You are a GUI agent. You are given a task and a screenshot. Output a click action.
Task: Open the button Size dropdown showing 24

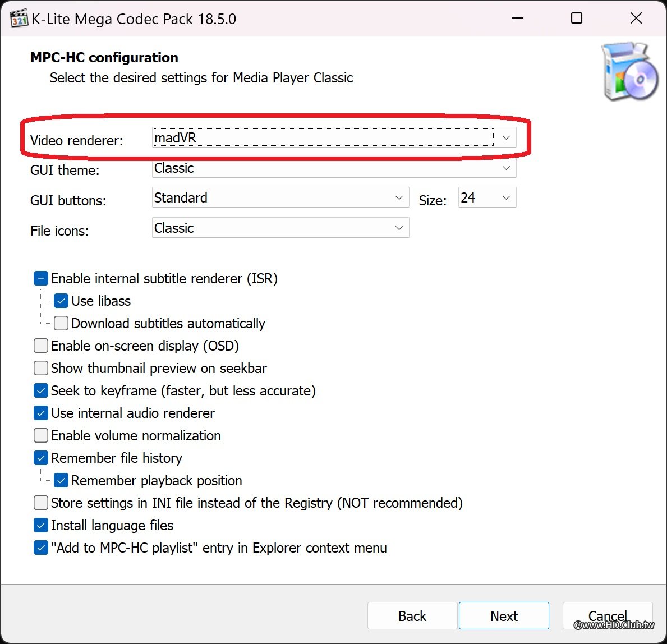coord(487,198)
